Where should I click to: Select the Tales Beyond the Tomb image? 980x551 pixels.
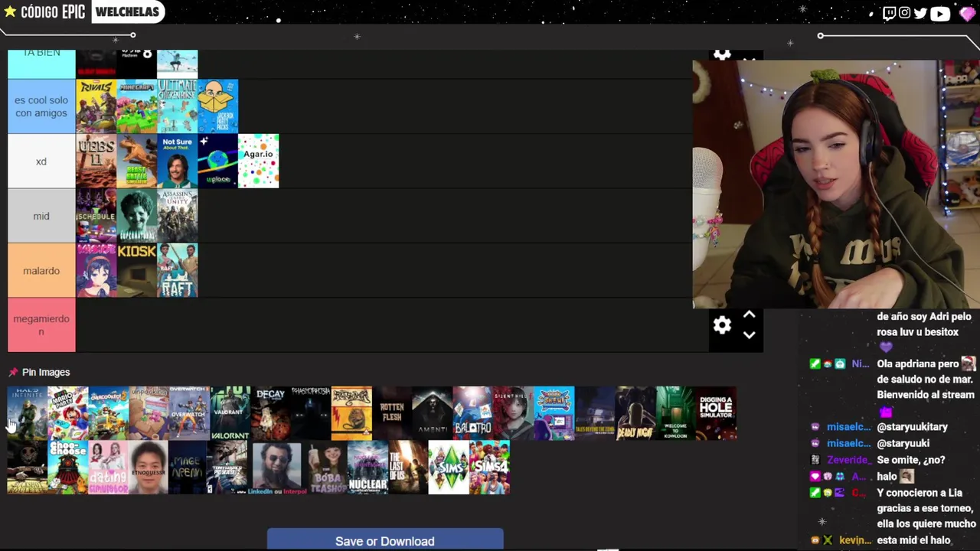(x=595, y=413)
